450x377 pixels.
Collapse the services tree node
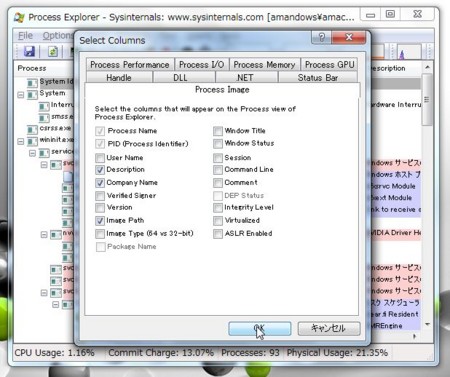tap(32, 153)
